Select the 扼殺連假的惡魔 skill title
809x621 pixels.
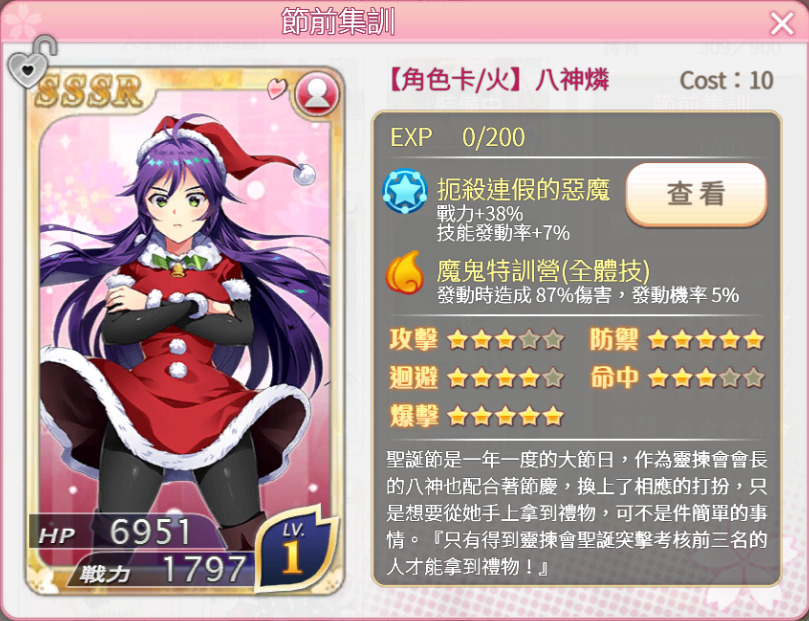pyautogui.click(x=523, y=190)
